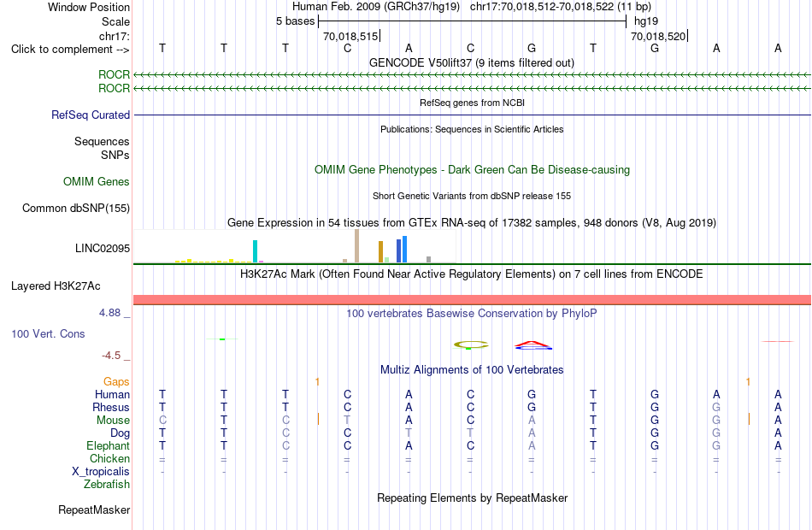Select the Dog alignment row label
This screenshot has height=530, width=812.
[120, 433]
